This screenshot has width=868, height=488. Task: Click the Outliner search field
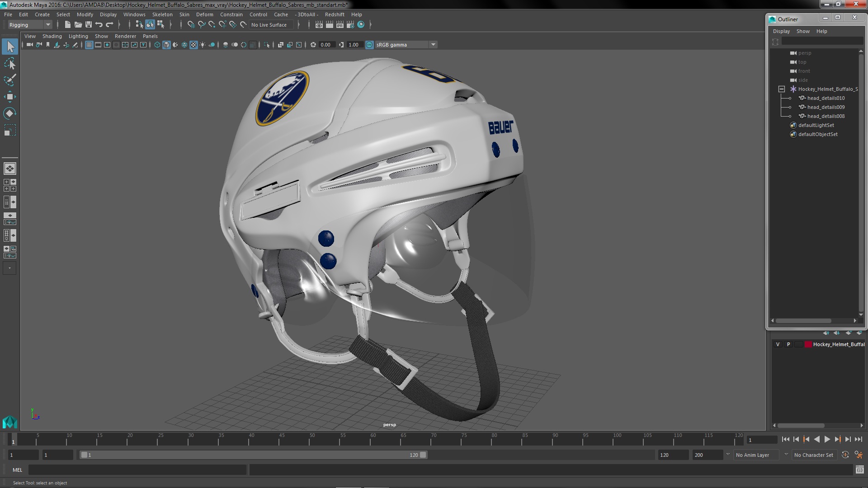[822, 42]
